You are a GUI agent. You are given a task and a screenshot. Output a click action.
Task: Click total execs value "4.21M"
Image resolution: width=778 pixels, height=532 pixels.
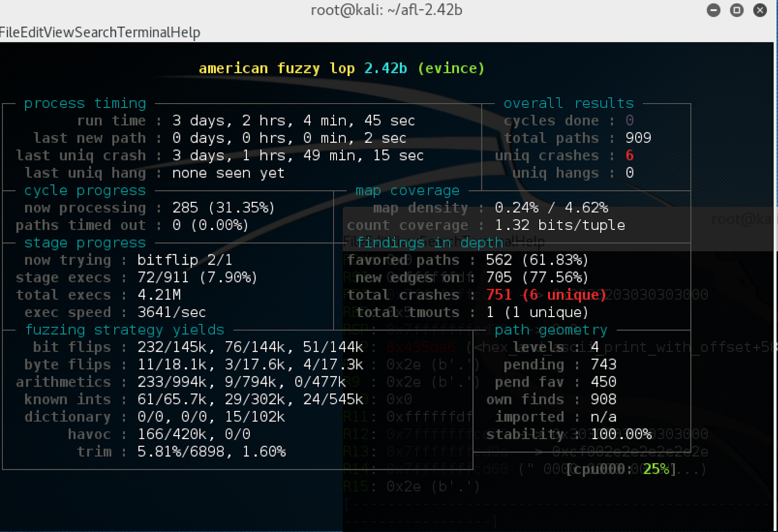[159, 295]
